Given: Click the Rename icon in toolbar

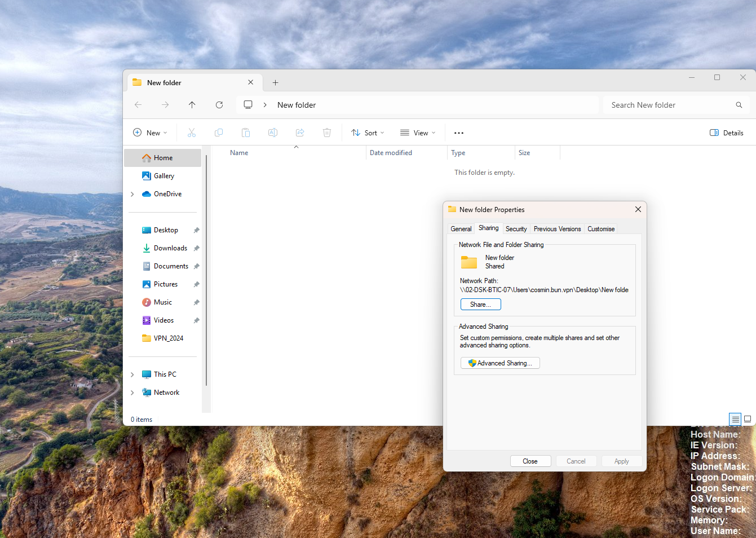Looking at the screenshot, I should [273, 133].
